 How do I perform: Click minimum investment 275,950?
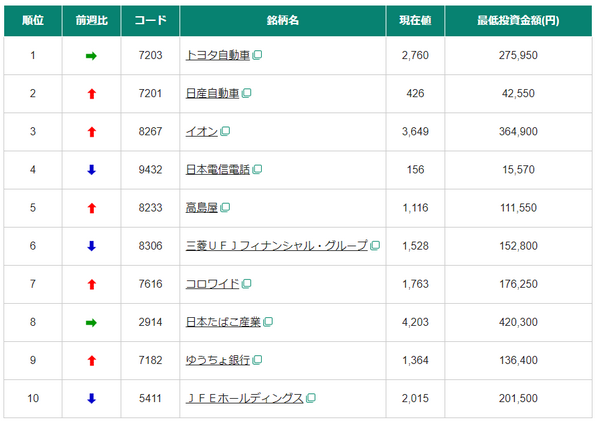point(518,55)
